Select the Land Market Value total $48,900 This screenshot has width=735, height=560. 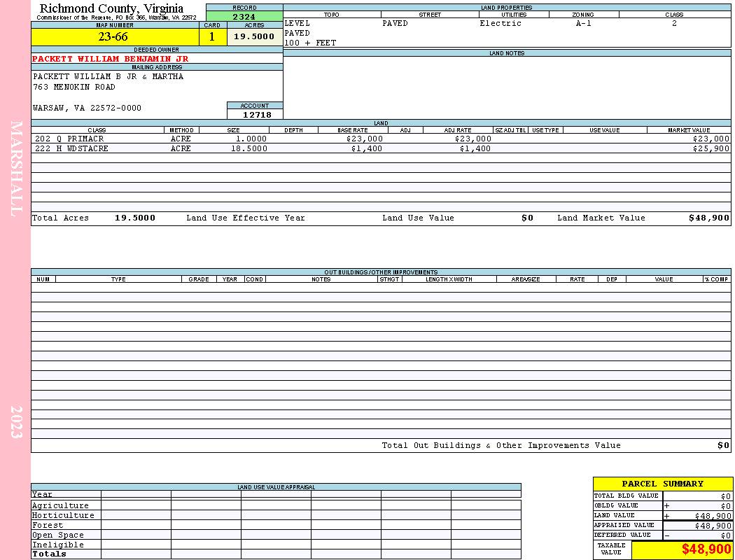[709, 218]
